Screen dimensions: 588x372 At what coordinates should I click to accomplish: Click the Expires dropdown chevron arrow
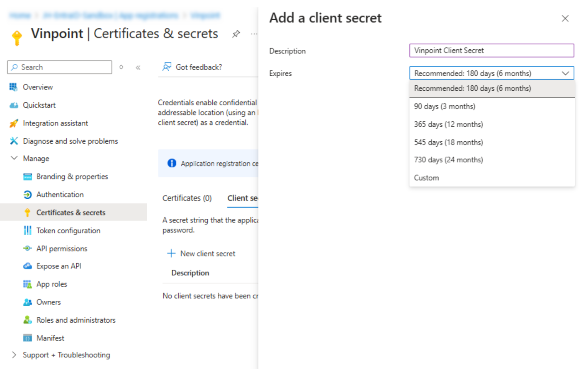coord(565,73)
